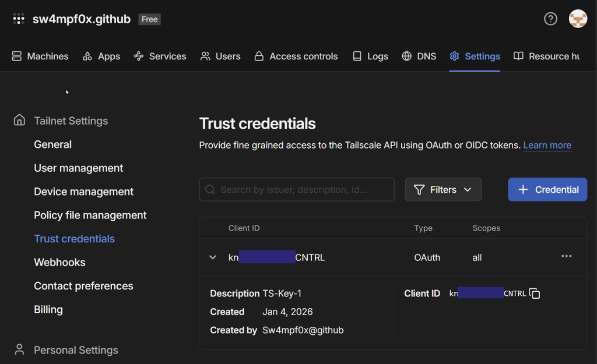Open Policy file management settings
The height and width of the screenshot is (364, 597).
[x=90, y=215]
